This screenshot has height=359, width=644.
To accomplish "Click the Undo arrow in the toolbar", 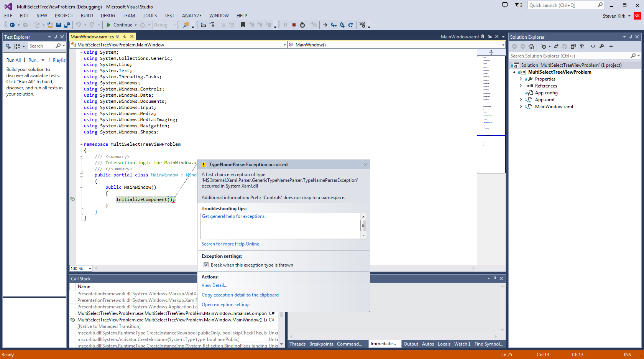I will [79, 25].
